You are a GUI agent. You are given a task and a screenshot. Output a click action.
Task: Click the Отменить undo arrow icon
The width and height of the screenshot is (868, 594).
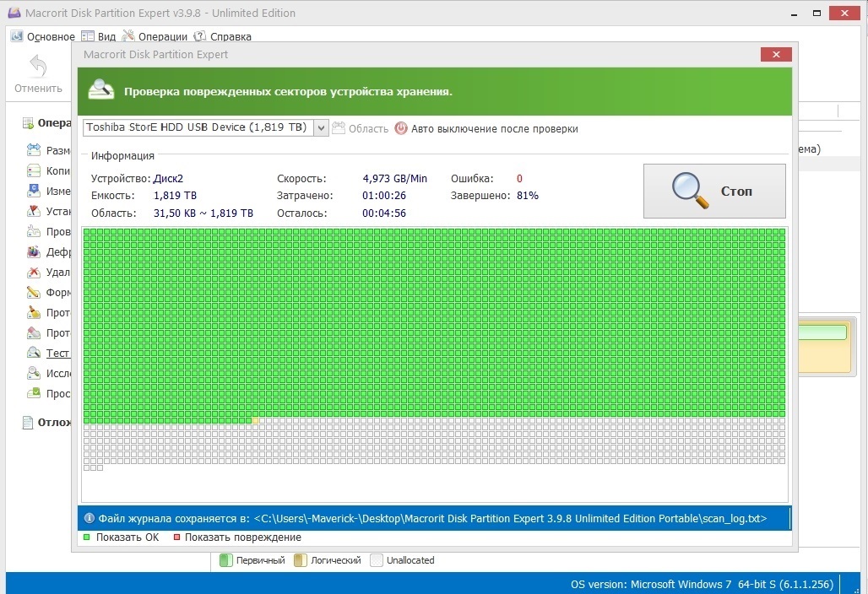pyautogui.click(x=38, y=66)
